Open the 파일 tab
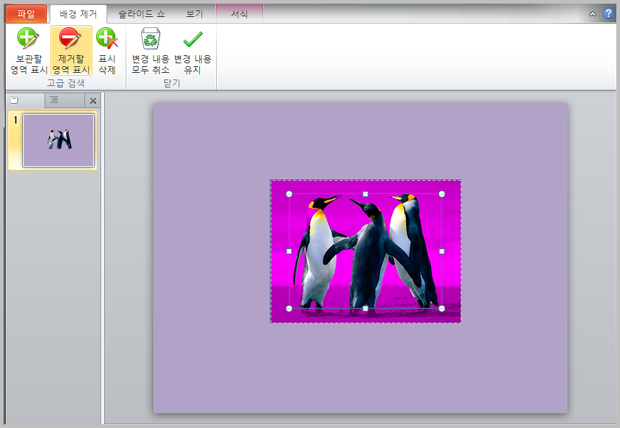The height and width of the screenshot is (428, 620). (x=26, y=14)
